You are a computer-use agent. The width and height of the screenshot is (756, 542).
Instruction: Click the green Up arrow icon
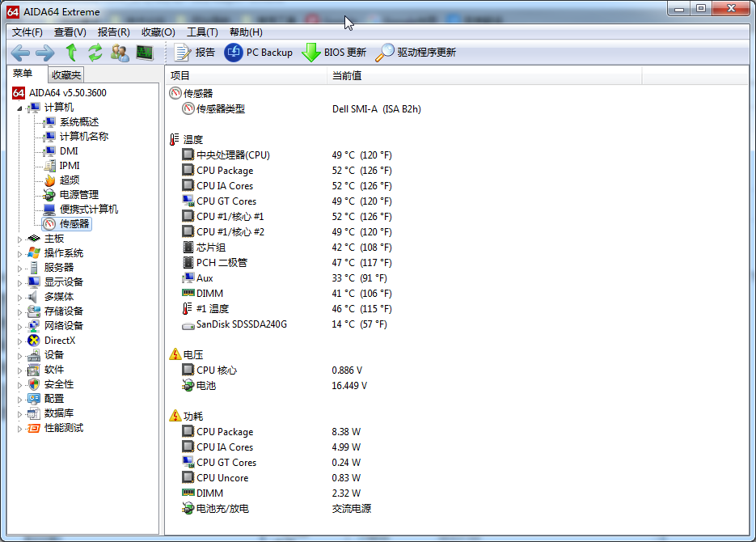71,52
